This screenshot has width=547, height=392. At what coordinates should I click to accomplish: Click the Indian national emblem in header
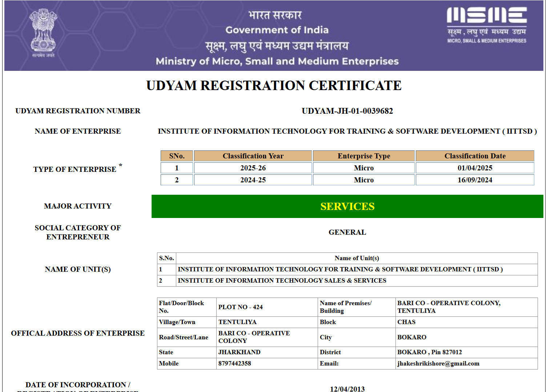(43, 33)
